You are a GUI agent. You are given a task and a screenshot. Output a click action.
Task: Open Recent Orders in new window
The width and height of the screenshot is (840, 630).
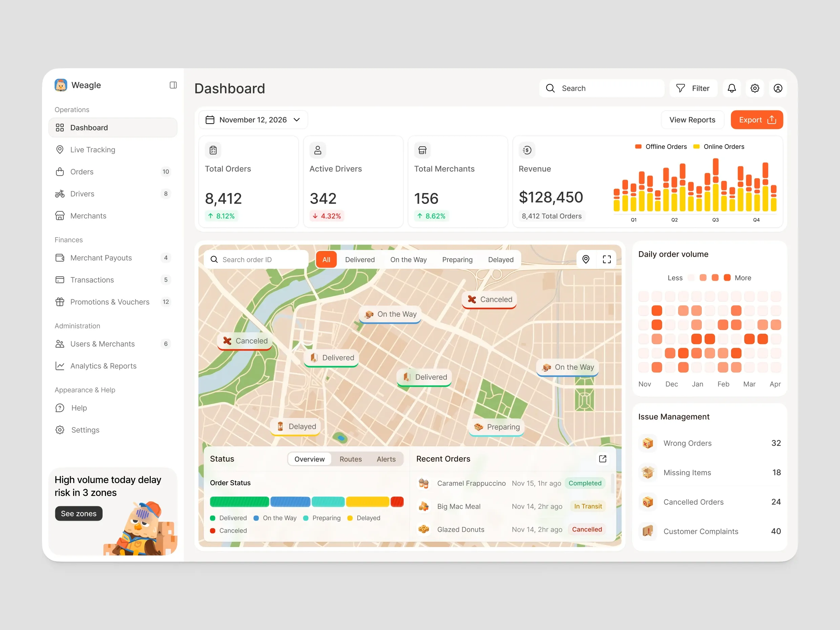tap(603, 459)
